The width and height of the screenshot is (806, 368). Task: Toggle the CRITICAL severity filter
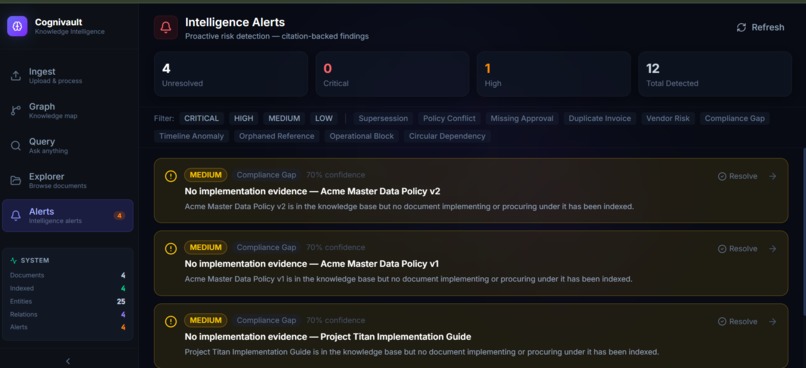pos(202,118)
